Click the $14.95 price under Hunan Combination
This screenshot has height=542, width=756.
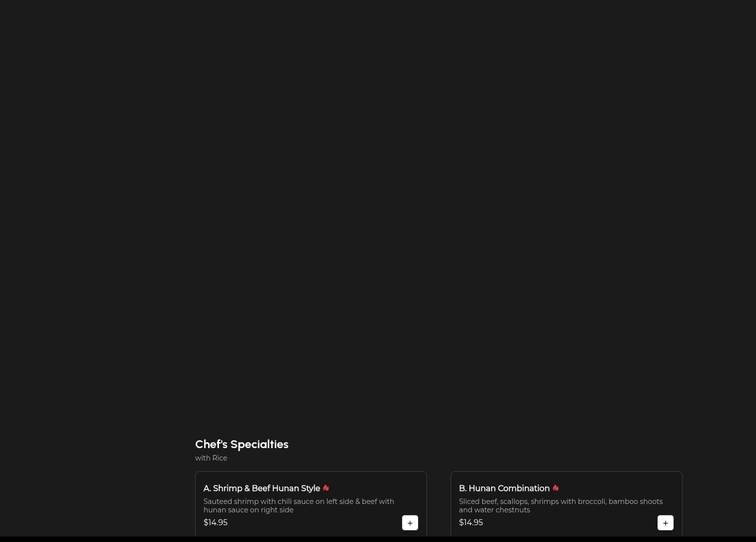(x=470, y=522)
